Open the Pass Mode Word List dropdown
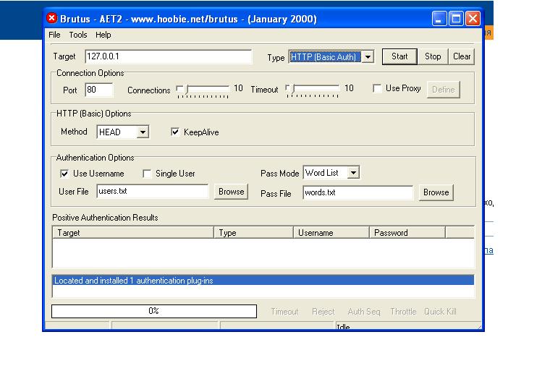Screen dimensions: 550x392 (352, 173)
